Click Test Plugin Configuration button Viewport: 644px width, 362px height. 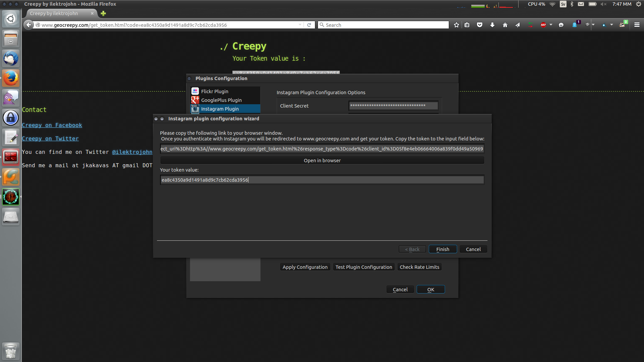click(364, 267)
